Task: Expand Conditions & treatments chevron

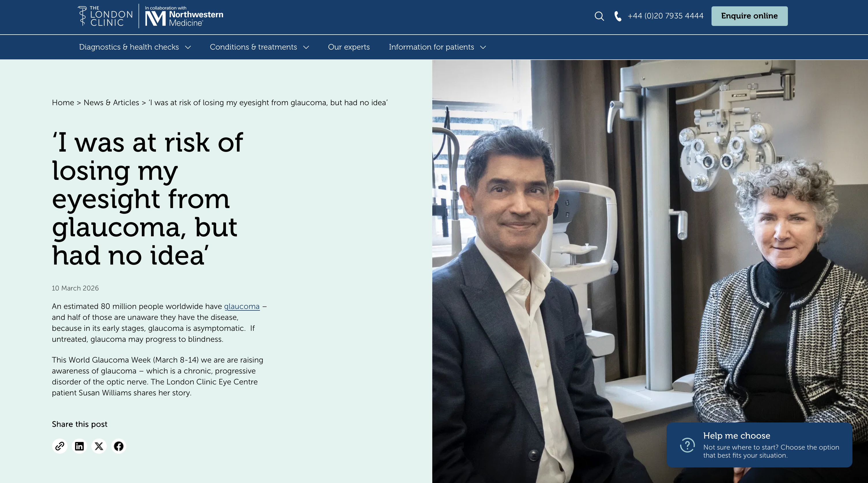Action: pos(306,47)
